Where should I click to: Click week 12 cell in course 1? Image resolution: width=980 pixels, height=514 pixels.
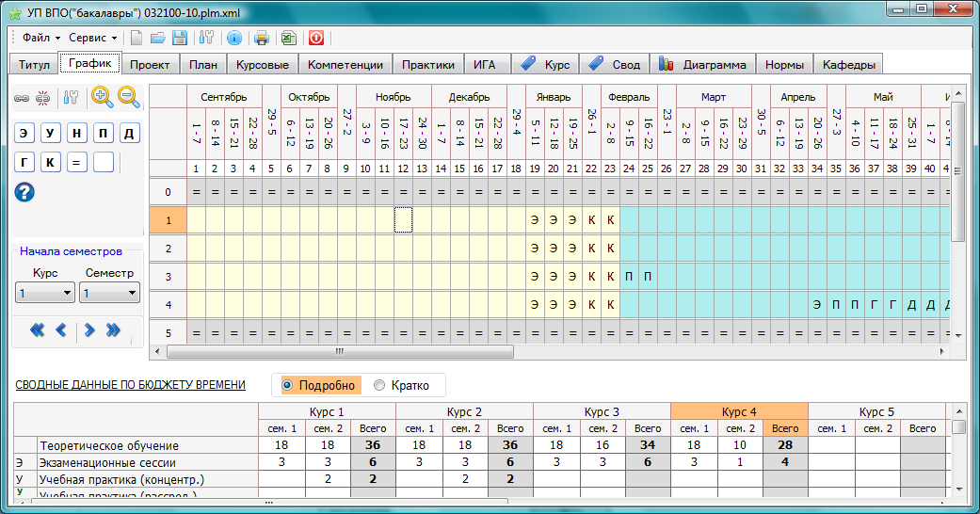tap(403, 220)
